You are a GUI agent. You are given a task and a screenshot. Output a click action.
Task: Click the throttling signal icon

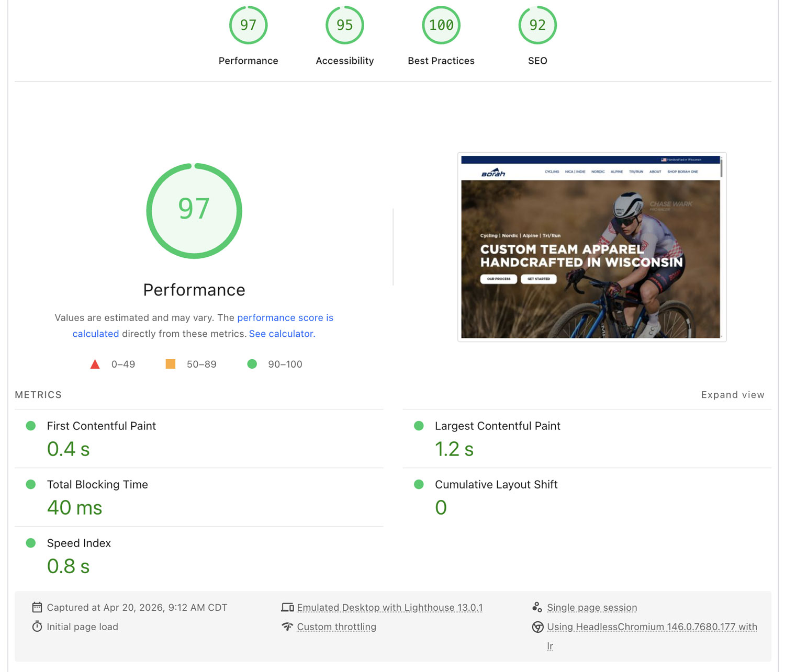click(x=287, y=627)
